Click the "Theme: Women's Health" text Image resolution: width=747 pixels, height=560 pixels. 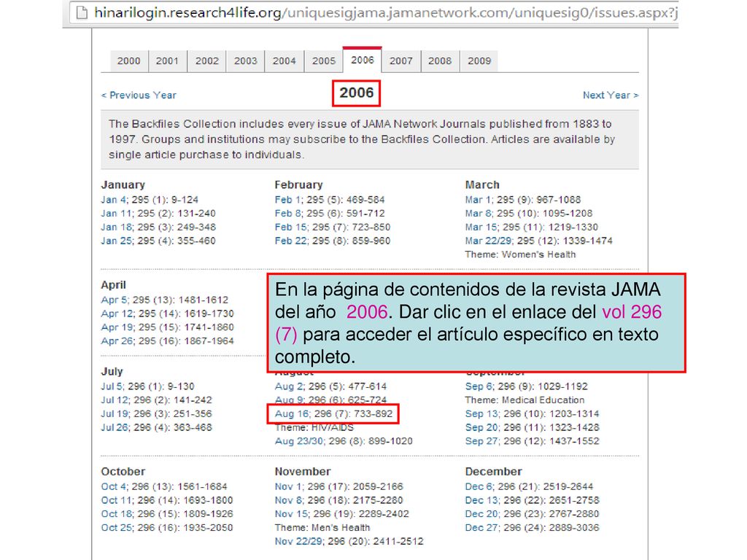[x=520, y=254]
